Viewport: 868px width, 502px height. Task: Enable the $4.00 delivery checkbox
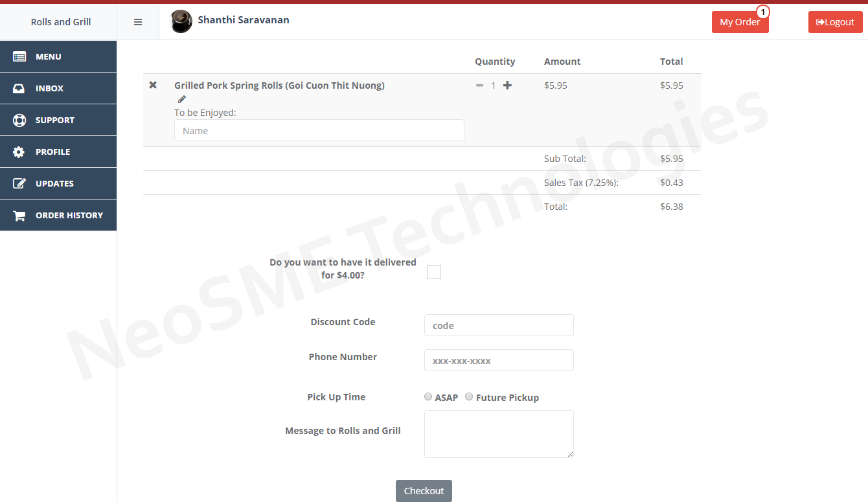pyautogui.click(x=434, y=272)
